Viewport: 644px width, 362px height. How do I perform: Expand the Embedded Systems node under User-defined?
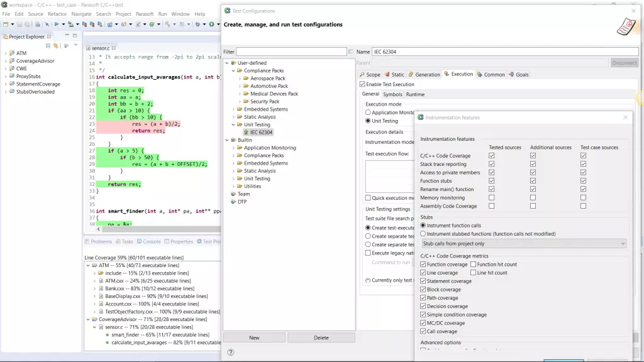tap(233, 109)
